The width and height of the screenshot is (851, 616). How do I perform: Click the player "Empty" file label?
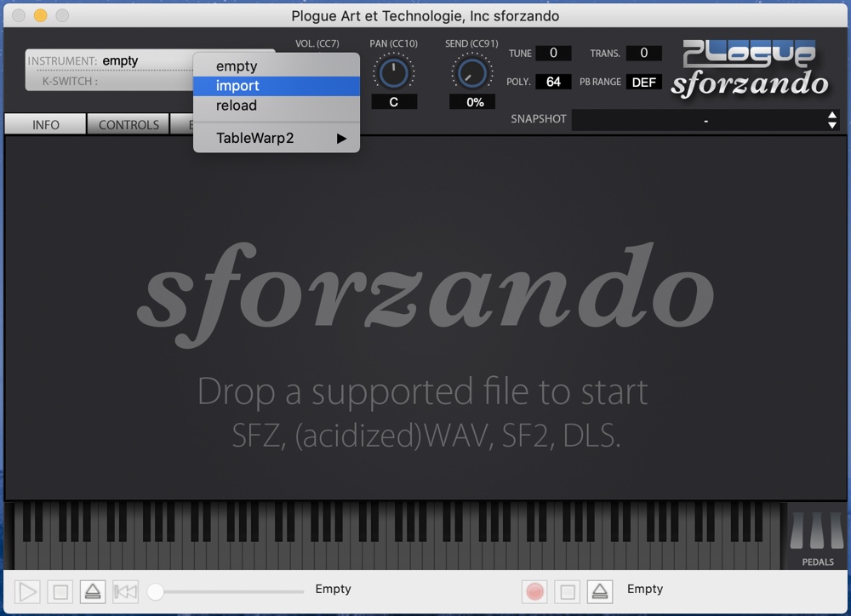(334, 589)
